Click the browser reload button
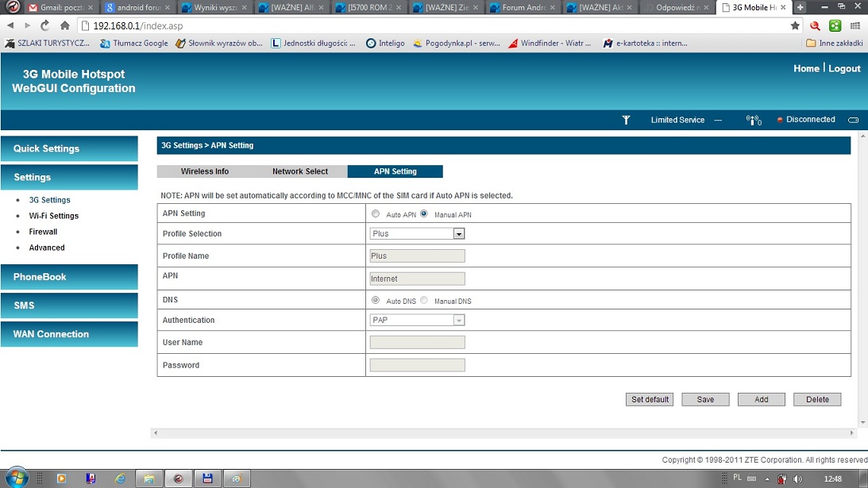This screenshot has height=488, width=868. pyautogui.click(x=45, y=25)
